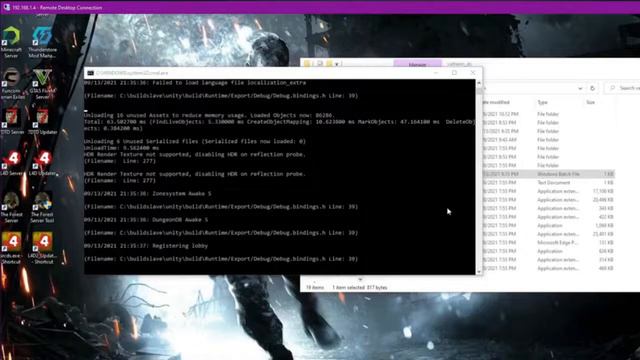Select the Application extension row sized 469 KB
This screenshot has width=640, height=360.
click(x=549, y=268)
